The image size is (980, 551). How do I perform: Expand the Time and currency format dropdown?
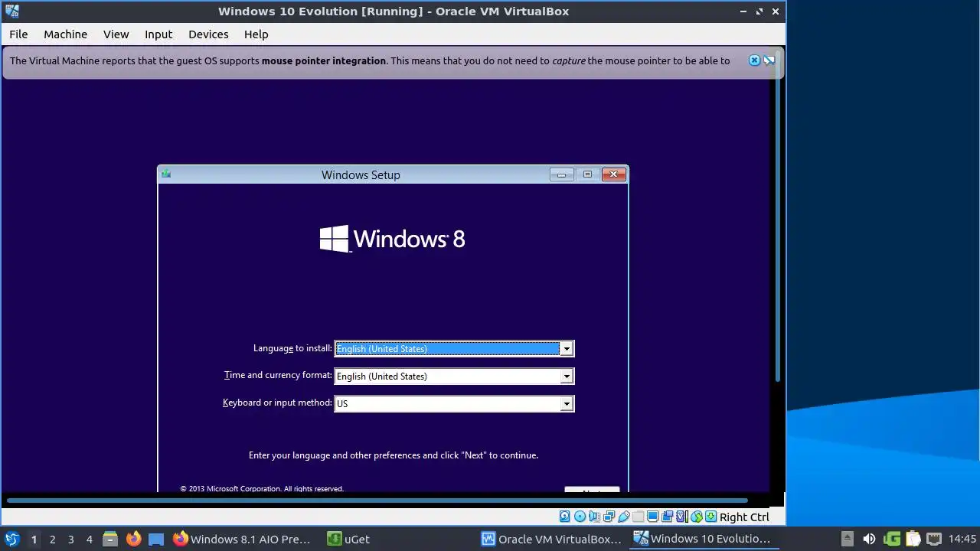[567, 377]
